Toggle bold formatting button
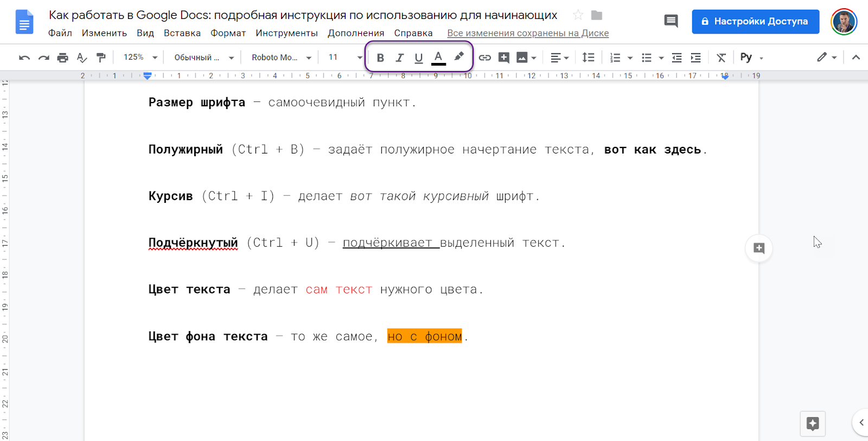This screenshot has width=868, height=441. [380, 57]
